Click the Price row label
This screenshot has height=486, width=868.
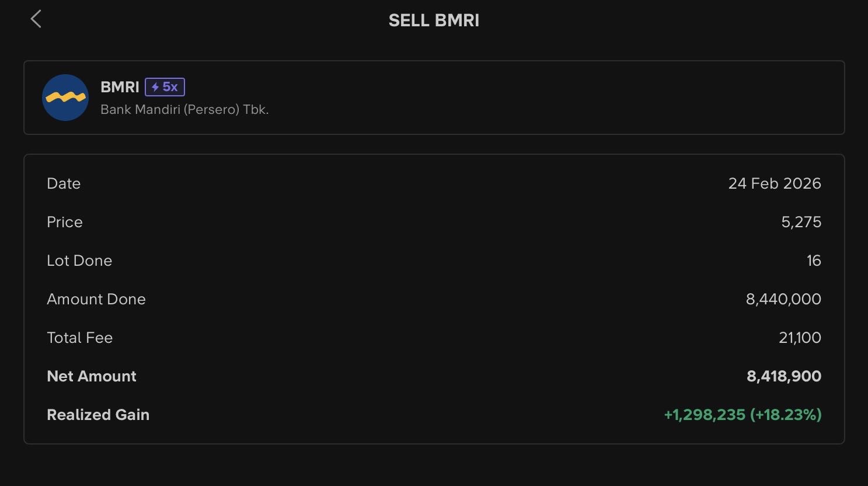[65, 222]
